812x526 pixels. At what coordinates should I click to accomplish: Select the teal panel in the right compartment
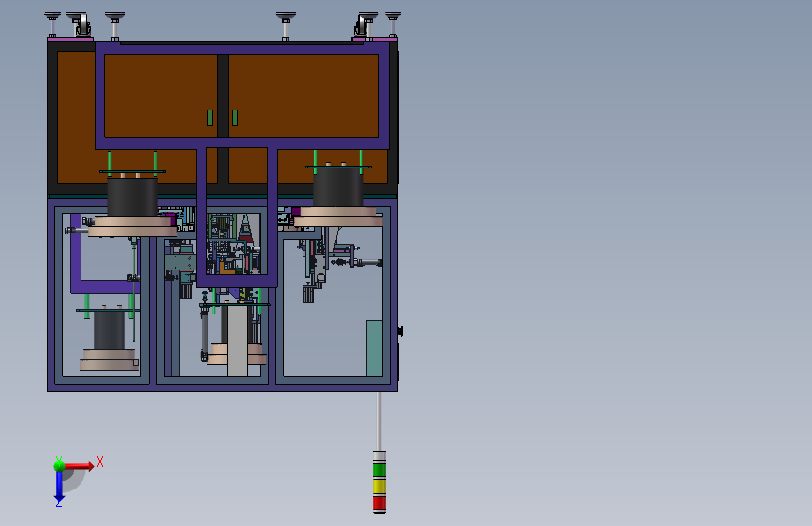[x=375, y=348]
